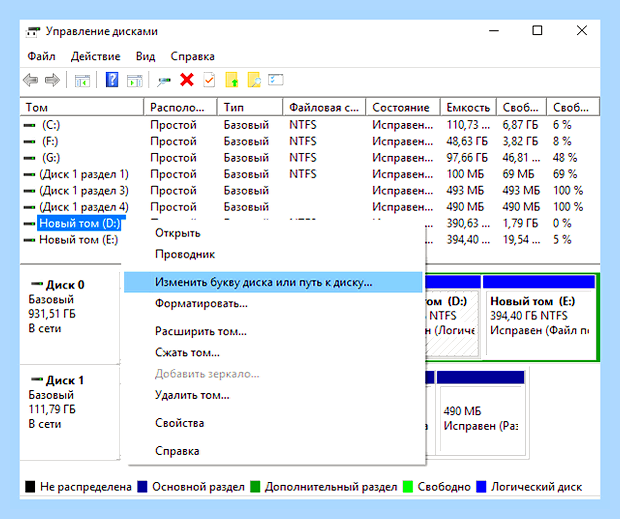Click the drive icon beside (F:)
This screenshot has width=620, height=519.
[30, 142]
